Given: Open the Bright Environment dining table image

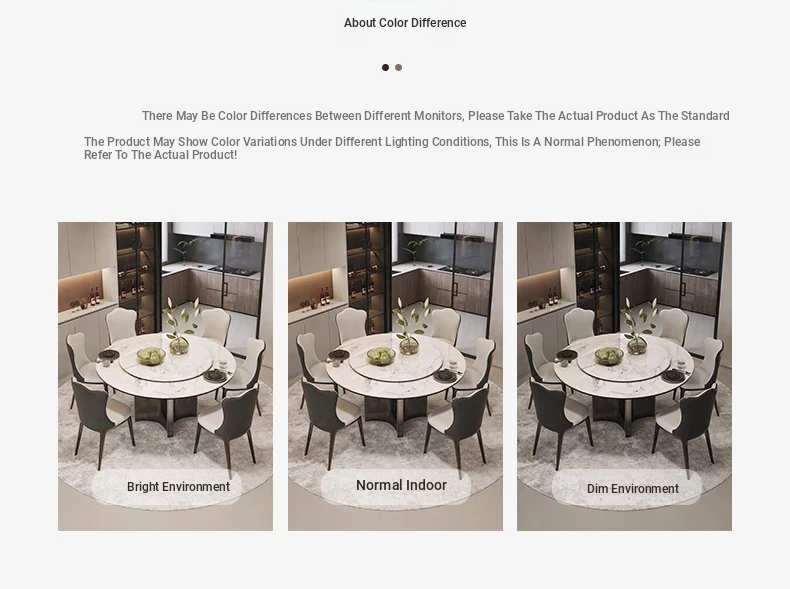Looking at the screenshot, I should (x=165, y=376).
